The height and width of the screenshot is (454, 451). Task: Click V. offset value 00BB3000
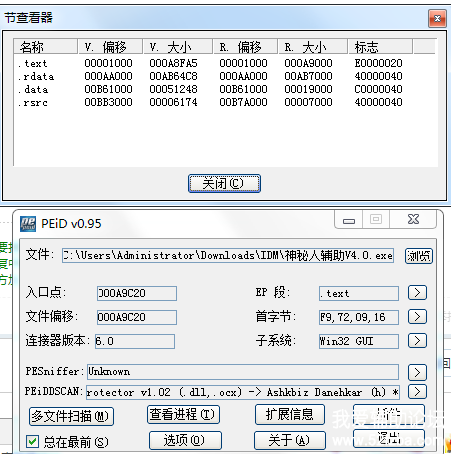pos(108,102)
